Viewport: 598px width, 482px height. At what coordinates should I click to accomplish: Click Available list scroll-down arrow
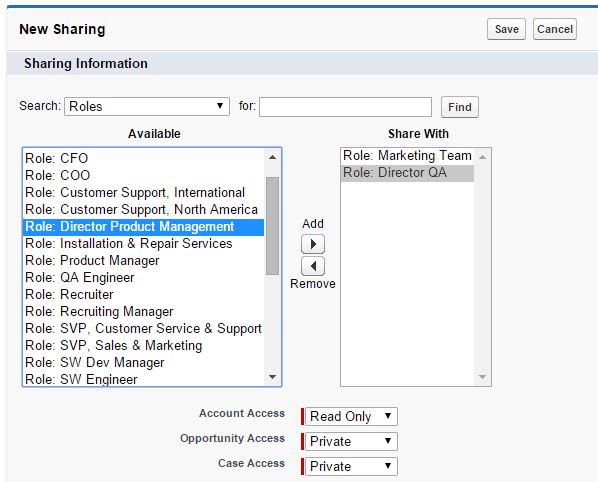(x=272, y=377)
